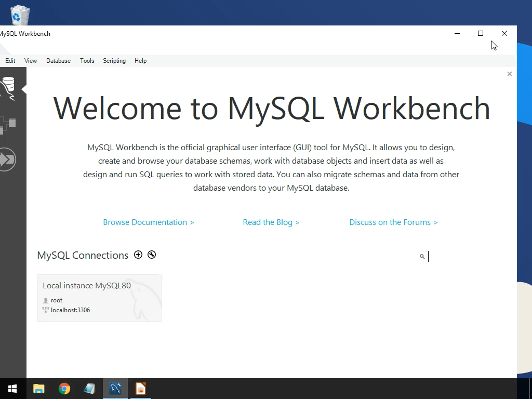
Task: Add a new MySQL connection (plus icon)
Action: click(x=138, y=255)
